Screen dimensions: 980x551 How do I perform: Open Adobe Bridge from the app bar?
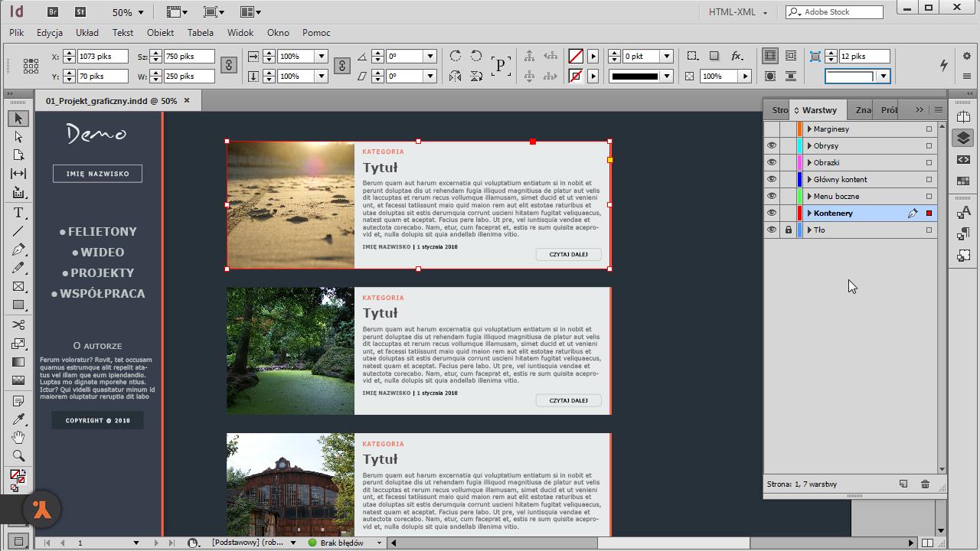[x=54, y=11]
